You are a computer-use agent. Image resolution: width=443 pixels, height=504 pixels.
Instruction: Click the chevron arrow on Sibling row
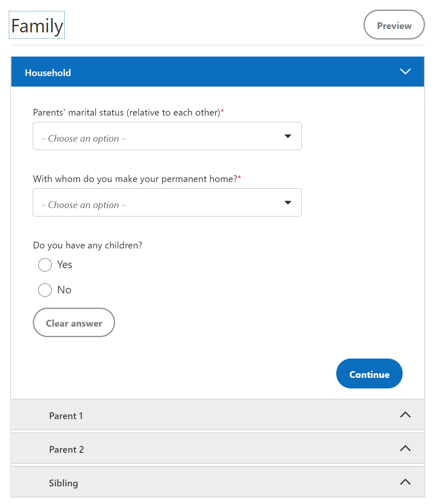click(x=405, y=482)
